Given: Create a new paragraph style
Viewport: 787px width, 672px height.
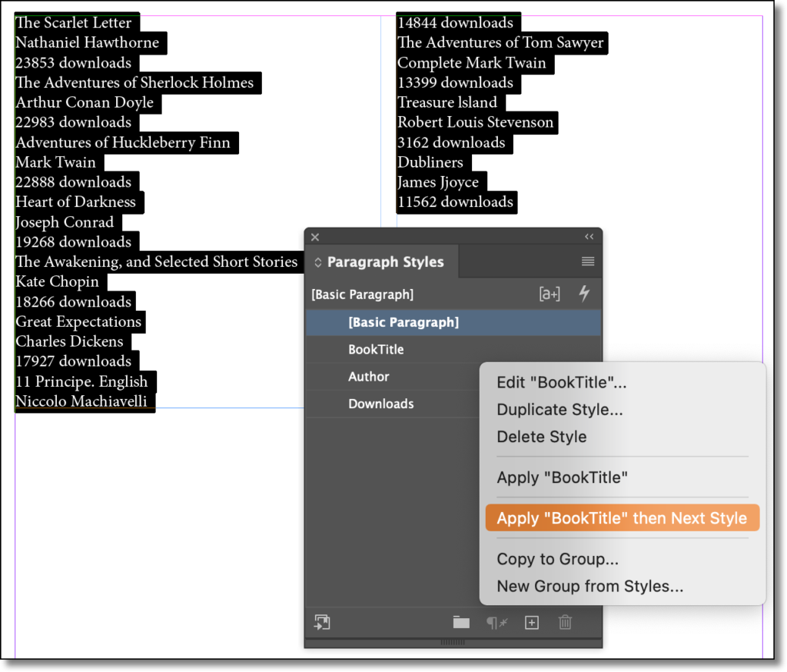Looking at the screenshot, I should [x=532, y=623].
